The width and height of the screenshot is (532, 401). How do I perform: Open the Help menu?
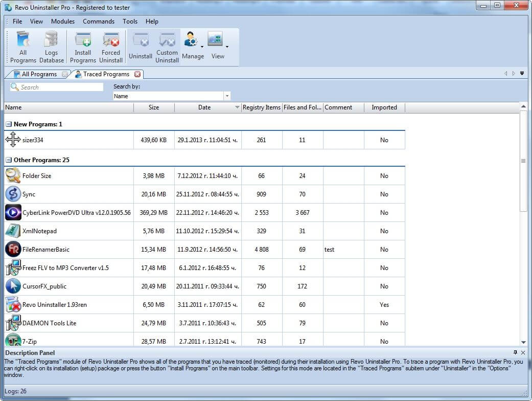152,21
